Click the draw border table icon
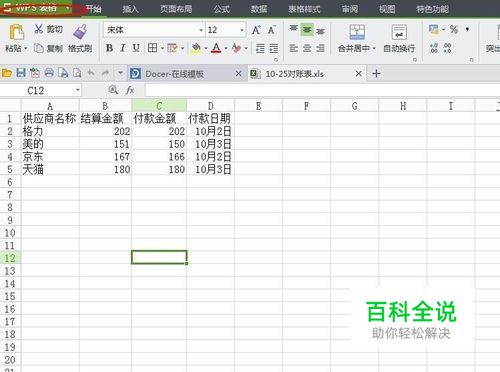Screen dimensions: 500x372 tap(172, 48)
